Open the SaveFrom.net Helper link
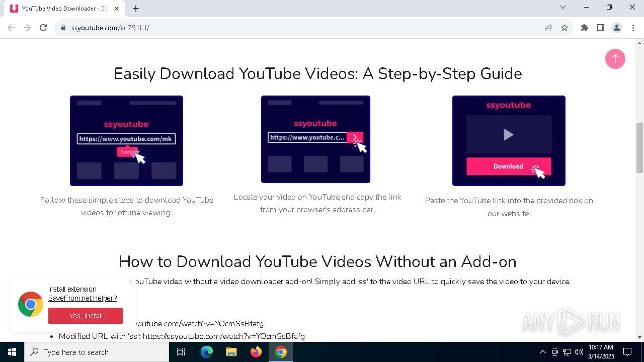This screenshot has height=362, width=644. coord(83,298)
